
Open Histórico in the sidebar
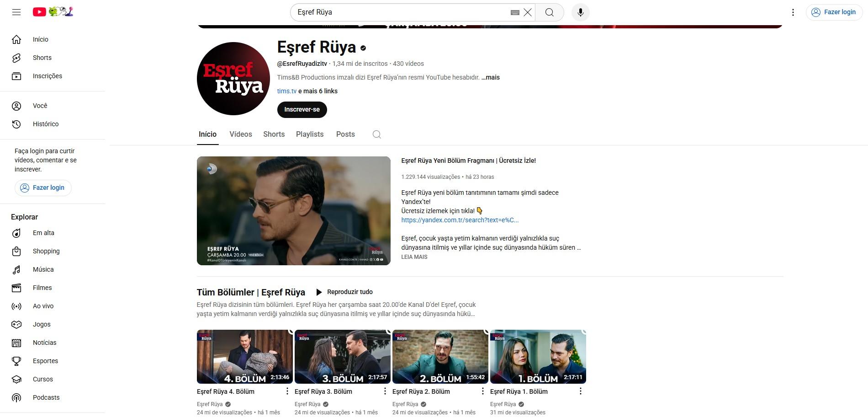coord(45,124)
